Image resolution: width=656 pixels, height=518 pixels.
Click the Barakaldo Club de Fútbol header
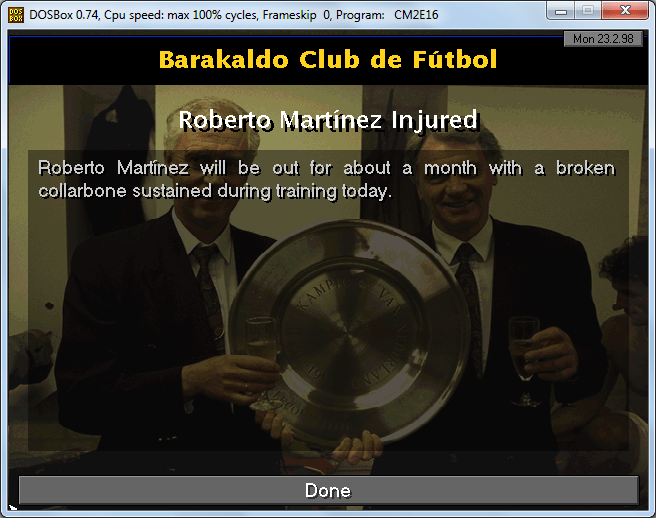pos(328,59)
